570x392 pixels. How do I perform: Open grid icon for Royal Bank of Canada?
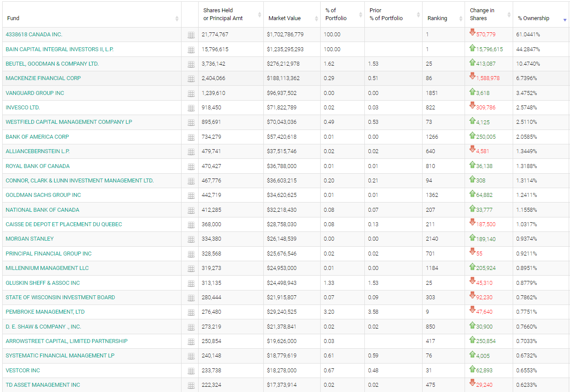191,166
